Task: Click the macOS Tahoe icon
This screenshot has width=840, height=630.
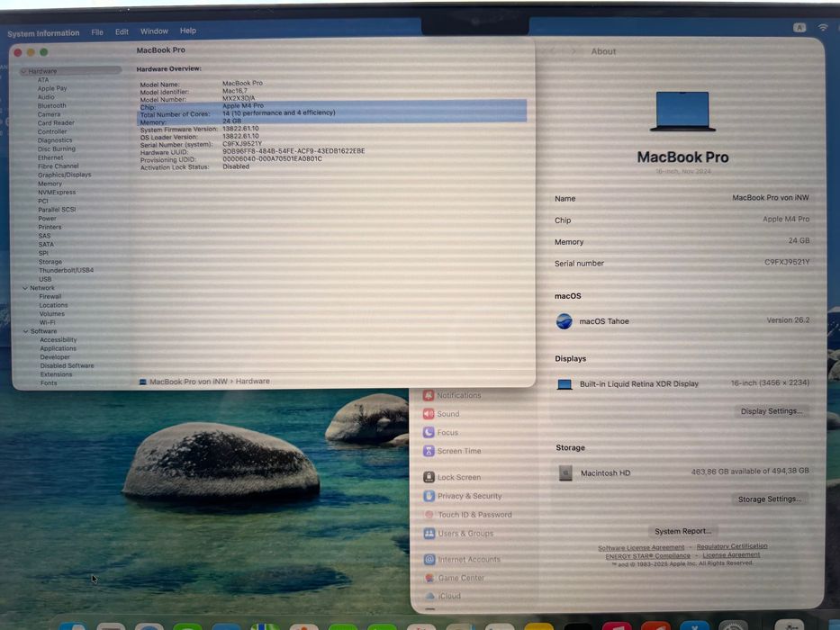Action: pos(565,321)
